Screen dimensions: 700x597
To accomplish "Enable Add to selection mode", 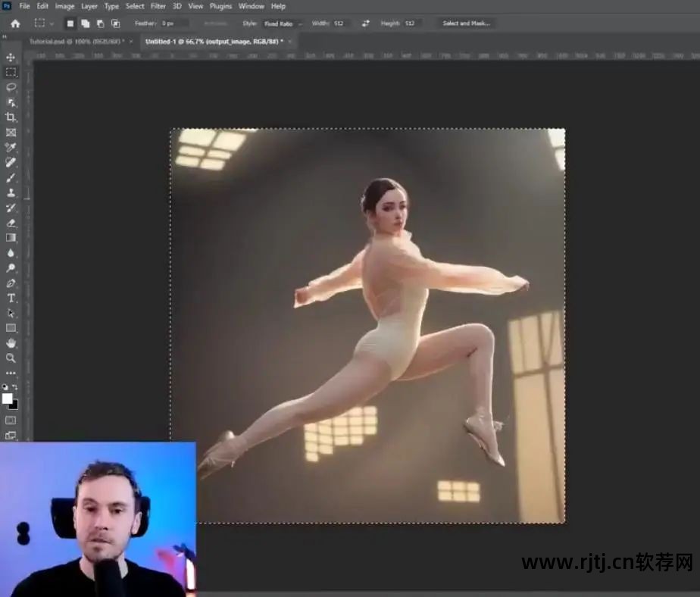I will (85, 23).
